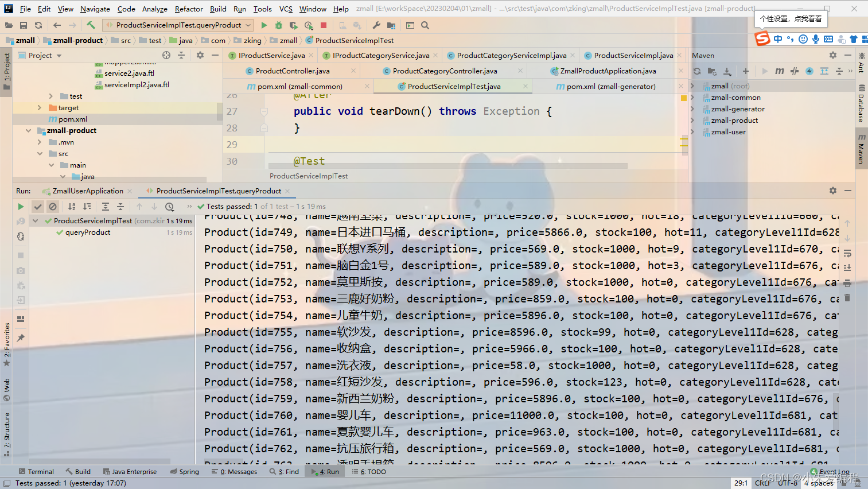Toggle Show Ignored tests button
Image resolution: width=868 pixels, height=489 pixels.
(x=53, y=207)
